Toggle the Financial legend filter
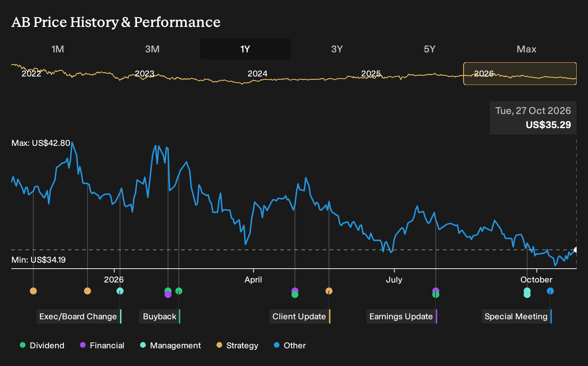The width and height of the screenshot is (588, 366). [x=102, y=345]
